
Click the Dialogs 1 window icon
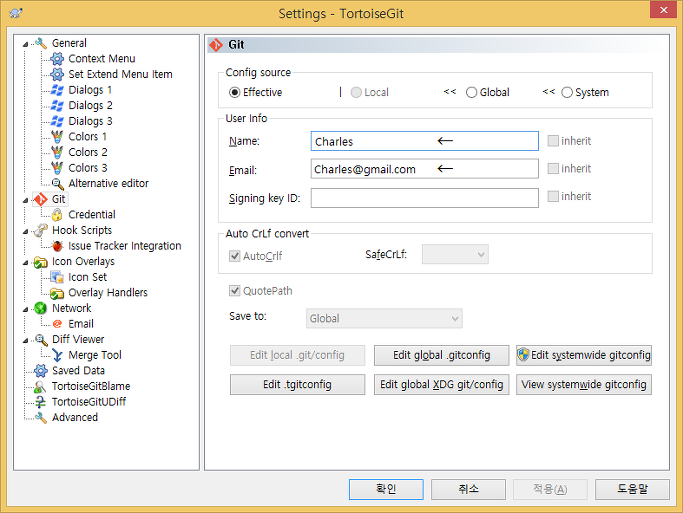coord(57,90)
